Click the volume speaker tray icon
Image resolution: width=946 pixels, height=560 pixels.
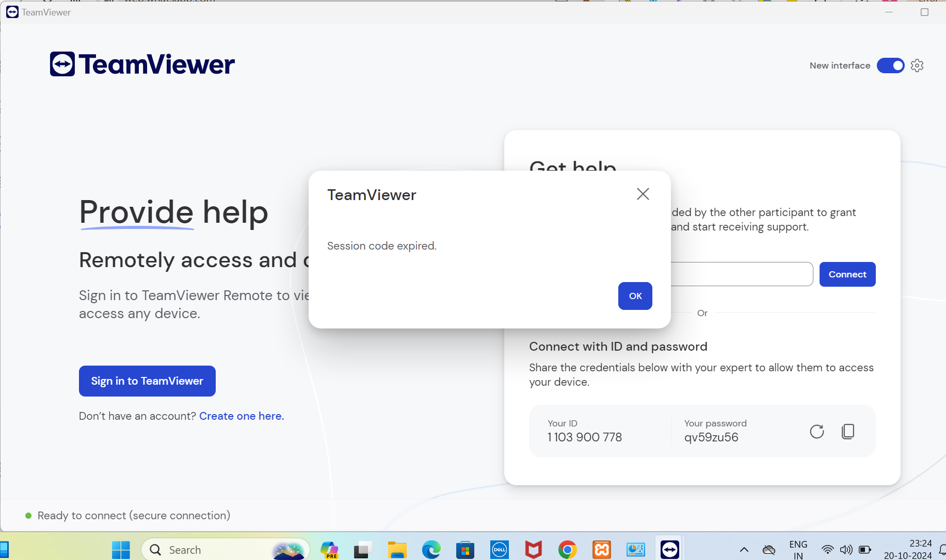[846, 550]
